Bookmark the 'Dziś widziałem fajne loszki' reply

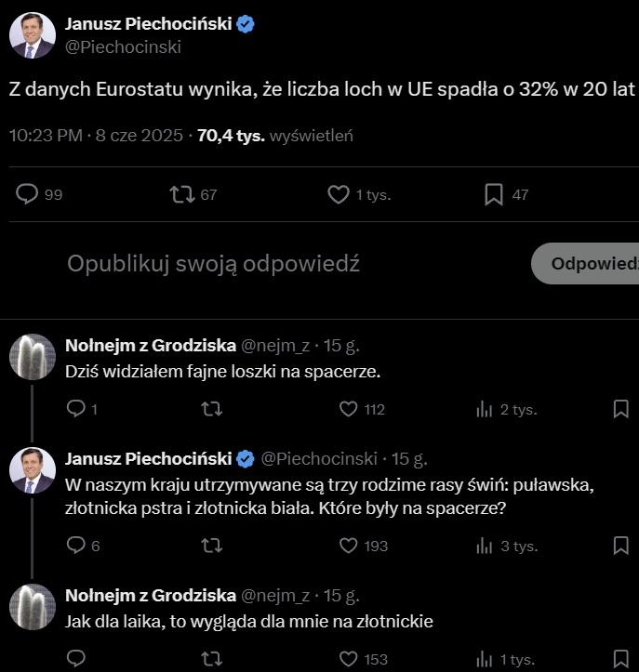click(x=621, y=409)
